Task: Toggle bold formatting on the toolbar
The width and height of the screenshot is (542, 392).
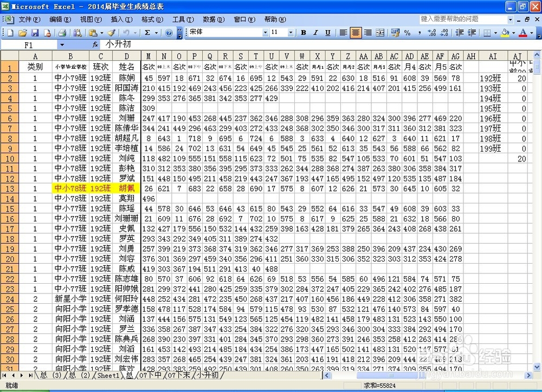Action: pyautogui.click(x=303, y=32)
